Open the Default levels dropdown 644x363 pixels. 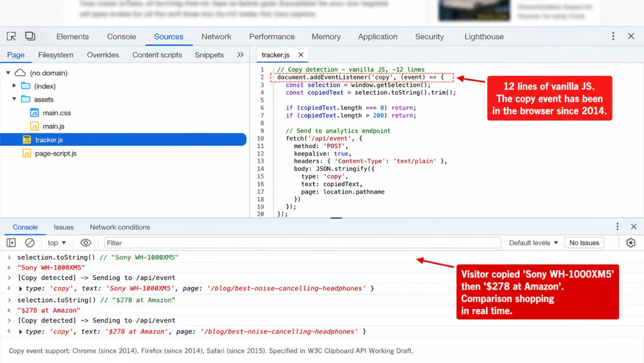point(534,243)
